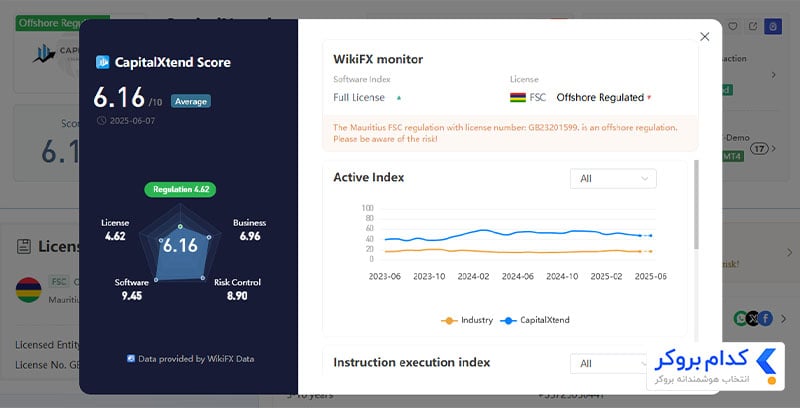Click the orange Mauritius FSC regulation warning text
800x408 pixels.
(505, 133)
